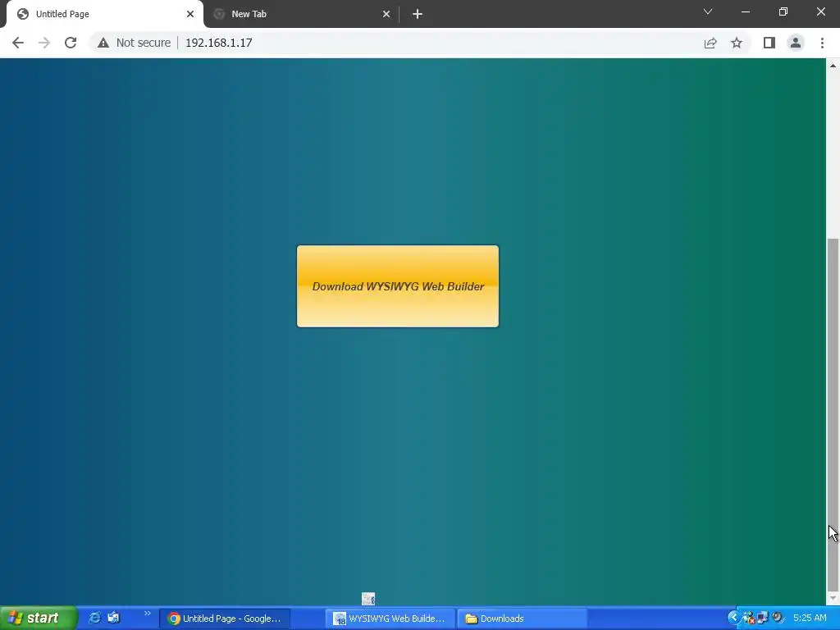Open the tab search chevron
Image resolution: width=840 pixels, height=630 pixels.
point(708,11)
